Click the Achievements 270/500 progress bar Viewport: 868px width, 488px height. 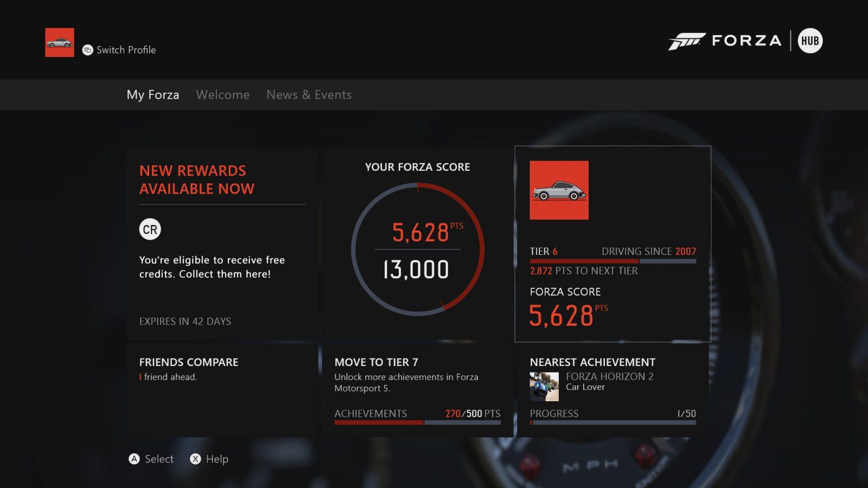pyautogui.click(x=417, y=422)
